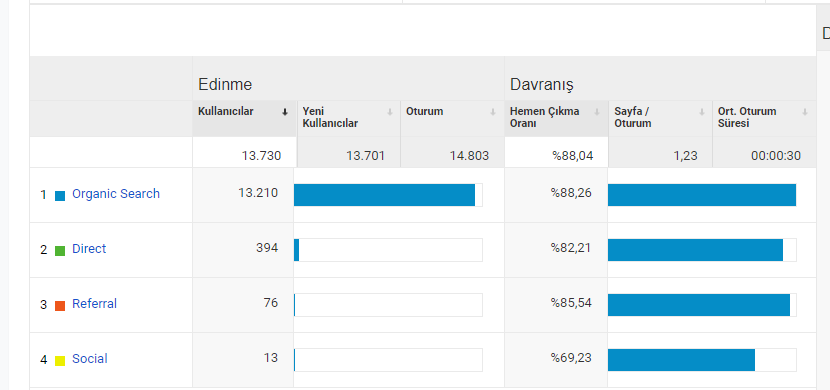
Task: Click the Referral bounce rate bar
Action: coord(702,305)
